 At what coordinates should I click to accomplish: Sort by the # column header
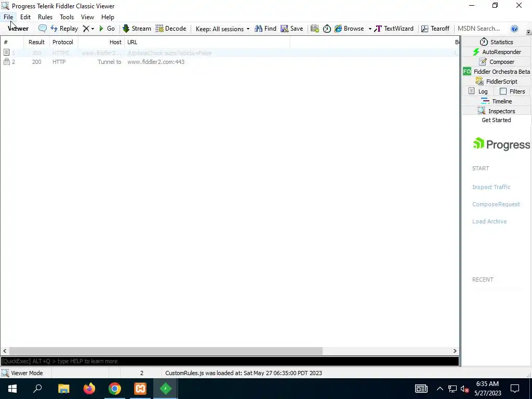point(12,42)
